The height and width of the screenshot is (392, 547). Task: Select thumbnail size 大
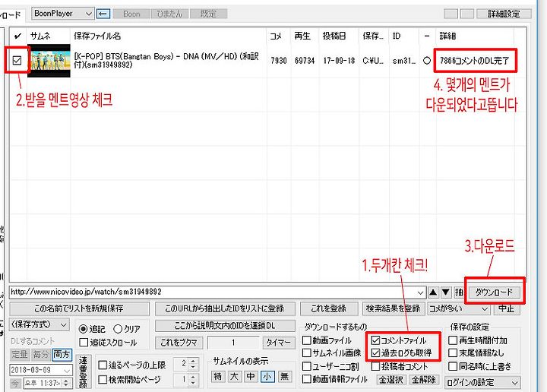pyautogui.click(x=234, y=376)
